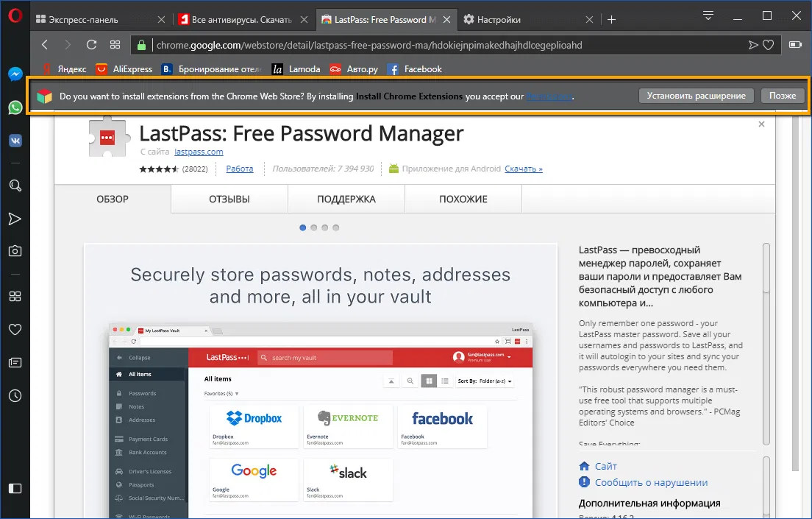Open the sidebar search icon

point(15,186)
